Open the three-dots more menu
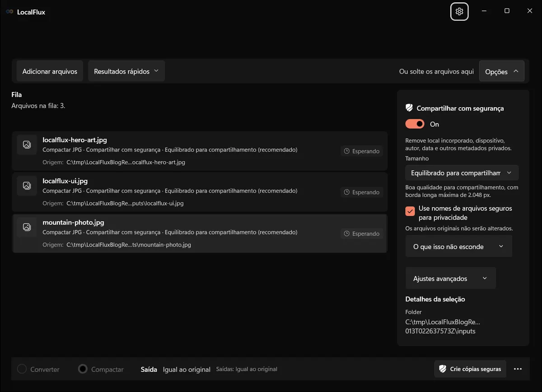Viewport: 542px width, 392px height. [x=518, y=369]
